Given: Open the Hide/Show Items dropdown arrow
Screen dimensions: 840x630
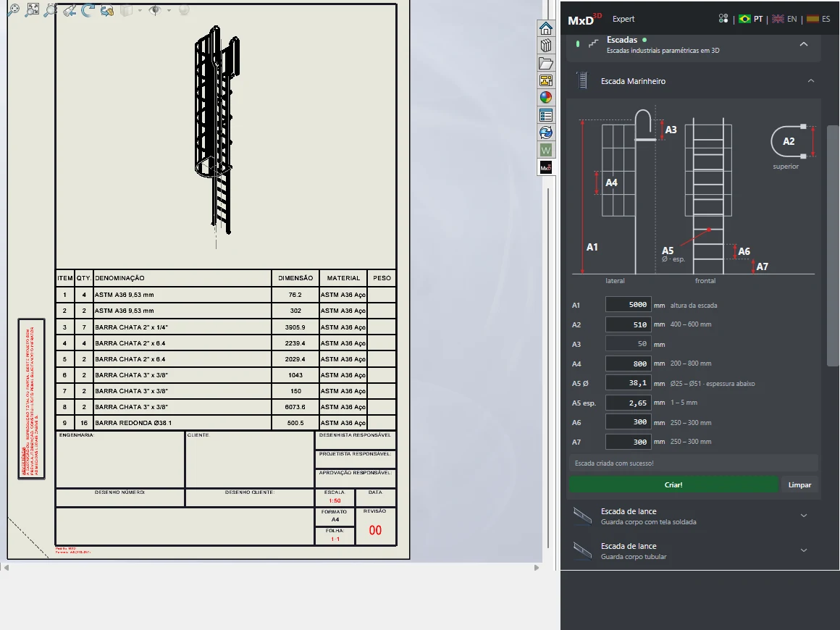Looking at the screenshot, I should (169, 10).
